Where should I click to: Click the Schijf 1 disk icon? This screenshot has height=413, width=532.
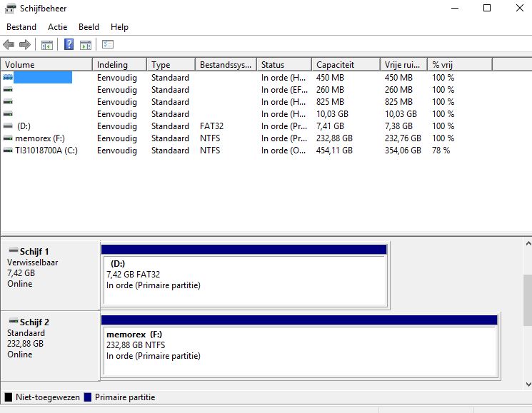pos(14,250)
